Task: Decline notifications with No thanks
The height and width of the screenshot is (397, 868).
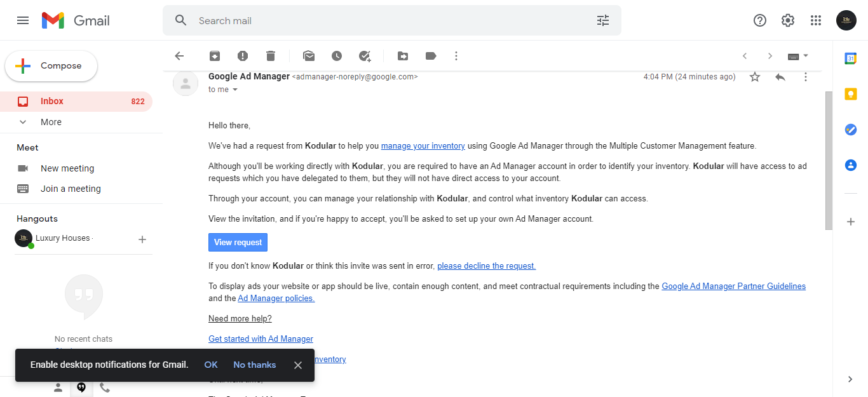Action: (x=254, y=365)
